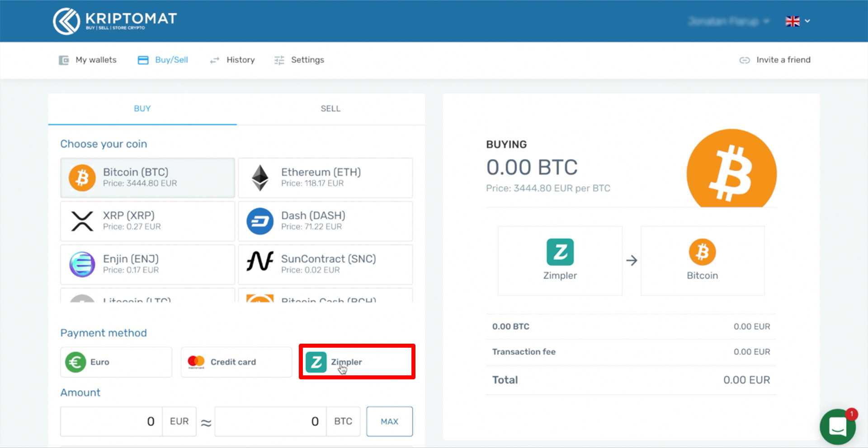This screenshot has width=868, height=448.
Task: Select XRP (XRP) coin card
Action: [148, 221]
